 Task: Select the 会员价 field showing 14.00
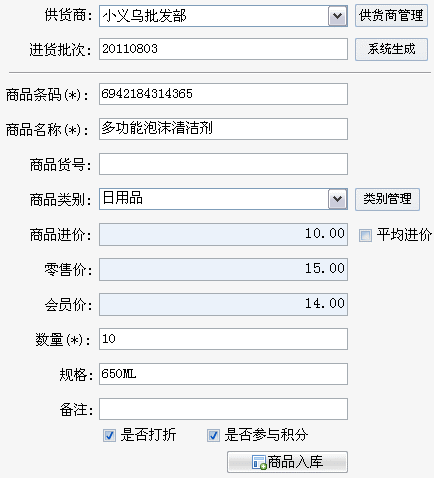point(223,304)
